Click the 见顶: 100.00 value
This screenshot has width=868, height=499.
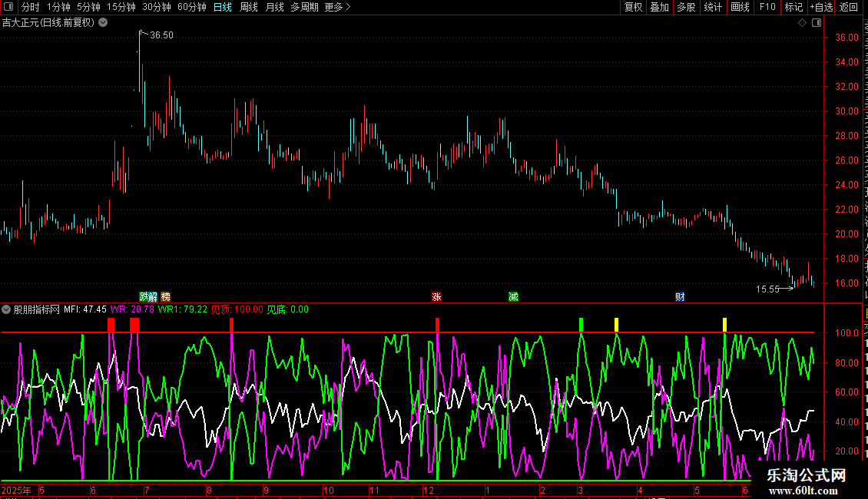click(x=237, y=309)
